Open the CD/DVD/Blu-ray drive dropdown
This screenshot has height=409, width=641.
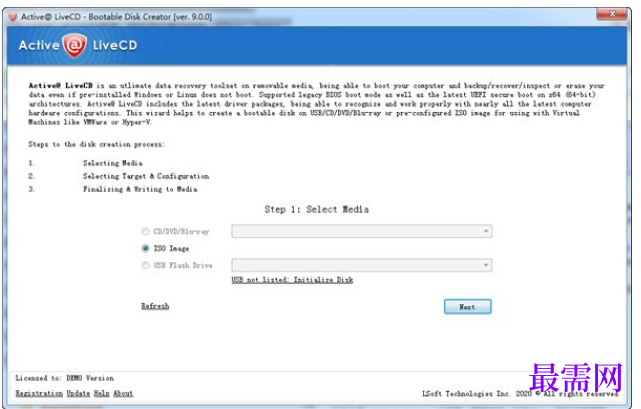pyautogui.click(x=361, y=231)
